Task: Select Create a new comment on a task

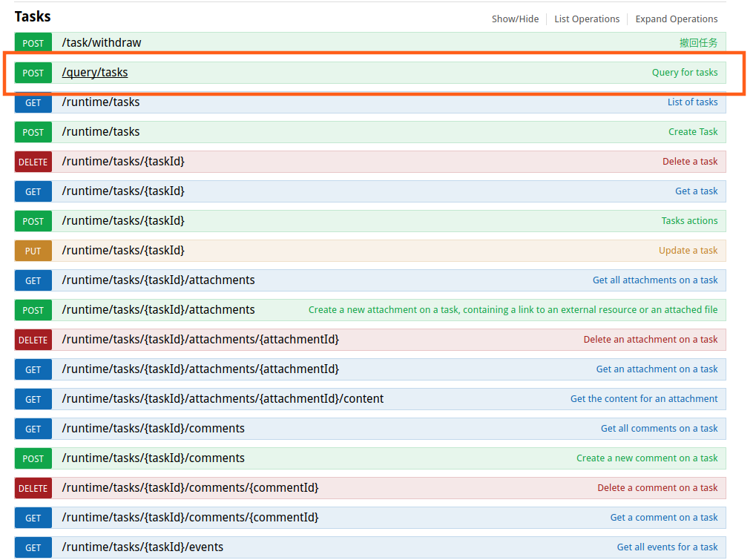Action: tap(647, 458)
